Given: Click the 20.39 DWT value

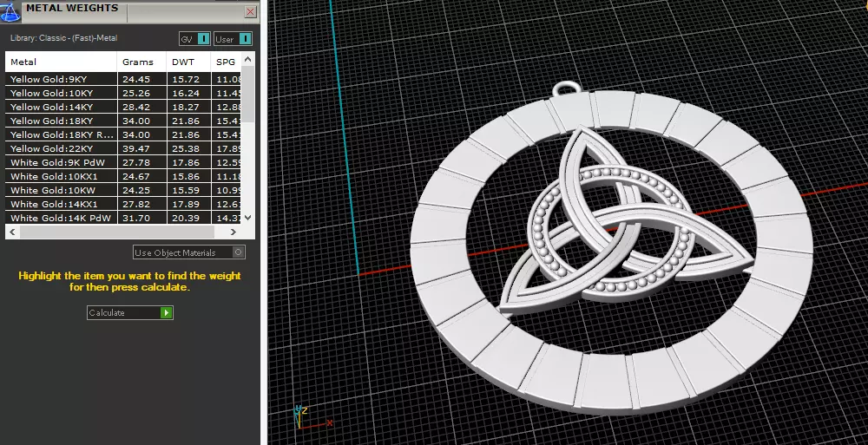Looking at the screenshot, I should 186,218.
